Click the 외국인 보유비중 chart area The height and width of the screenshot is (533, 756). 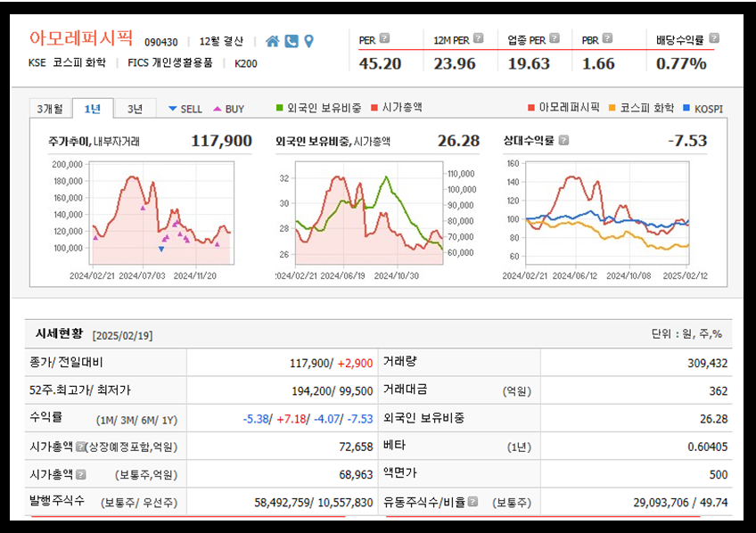point(369,213)
